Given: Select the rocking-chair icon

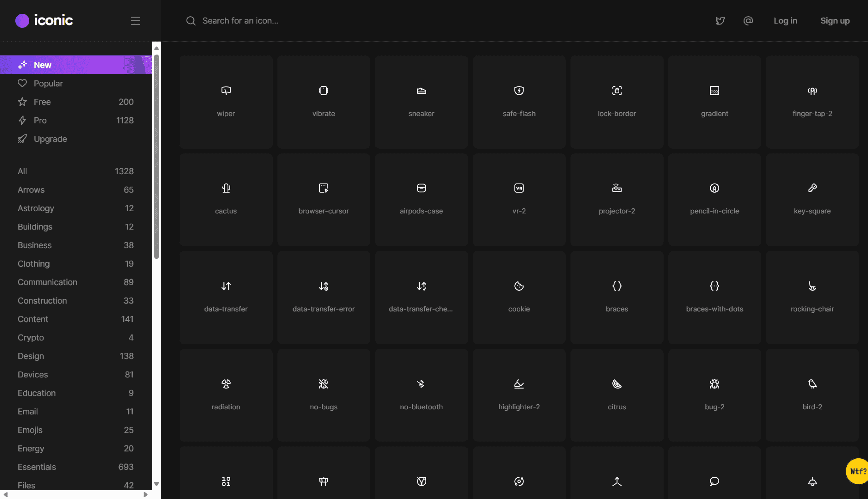Looking at the screenshot, I should [x=812, y=298].
